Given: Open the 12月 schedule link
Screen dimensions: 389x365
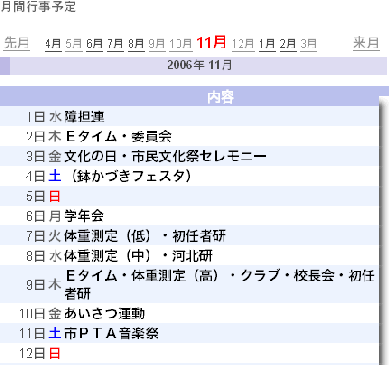Looking at the screenshot, I should pyautogui.click(x=243, y=44).
